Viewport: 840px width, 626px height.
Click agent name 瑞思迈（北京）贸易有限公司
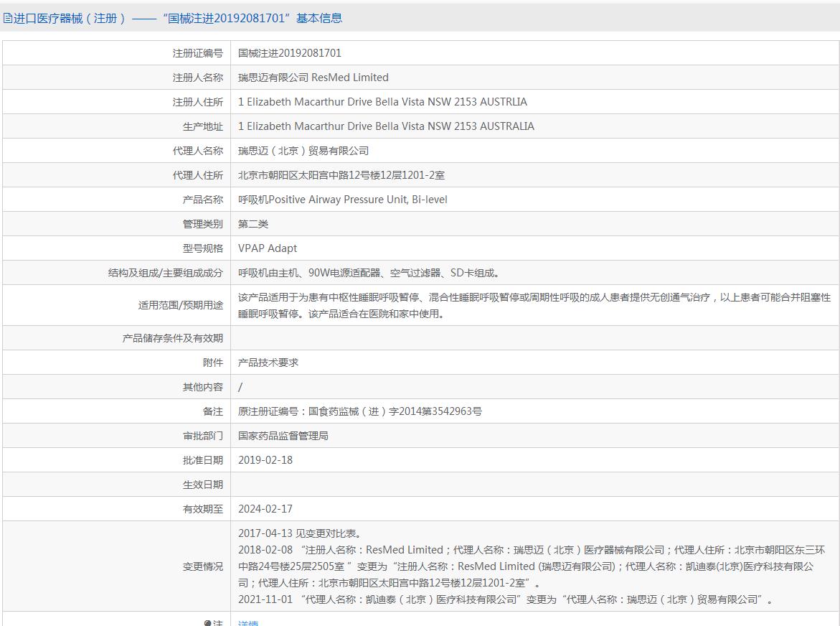pyautogui.click(x=303, y=151)
